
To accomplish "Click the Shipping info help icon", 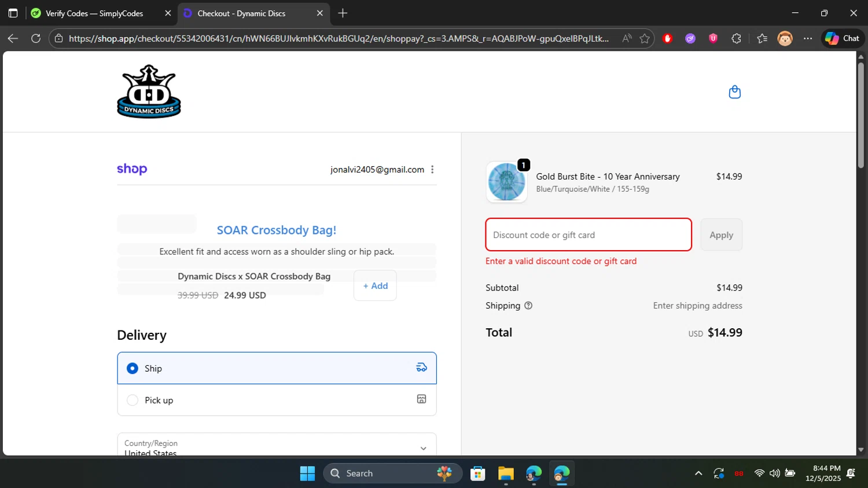I will (528, 306).
